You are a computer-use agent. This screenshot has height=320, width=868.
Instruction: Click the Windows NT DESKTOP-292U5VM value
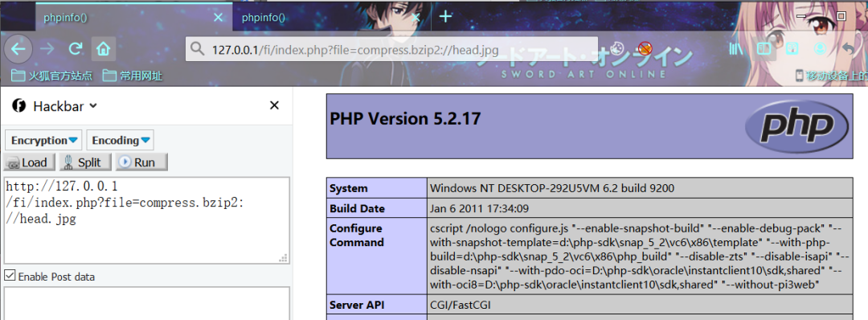coord(552,188)
